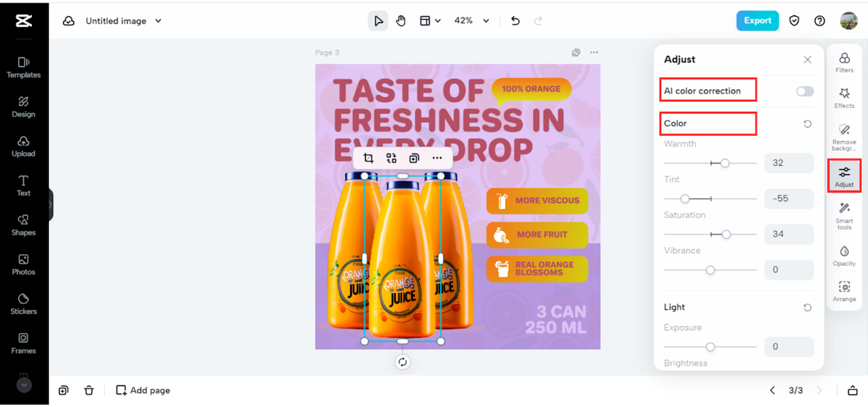Click the Tint value field showing -55
The height and width of the screenshot is (407, 868).
click(x=789, y=199)
